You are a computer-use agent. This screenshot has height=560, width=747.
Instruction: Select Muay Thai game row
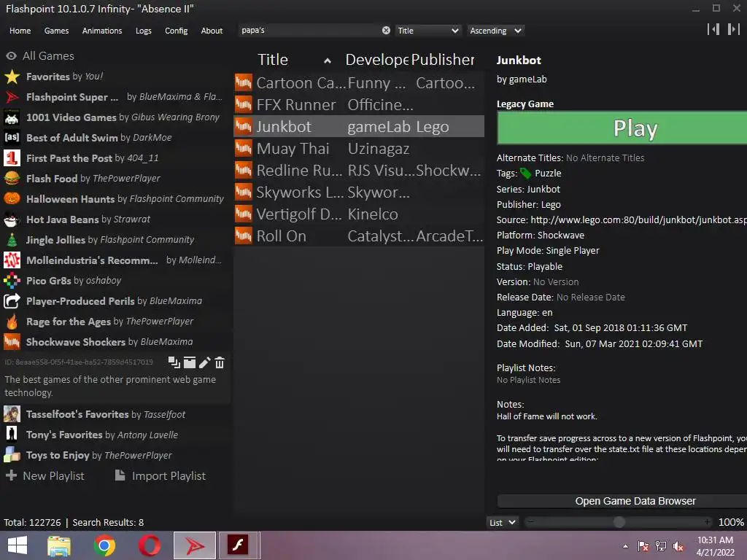pos(359,149)
